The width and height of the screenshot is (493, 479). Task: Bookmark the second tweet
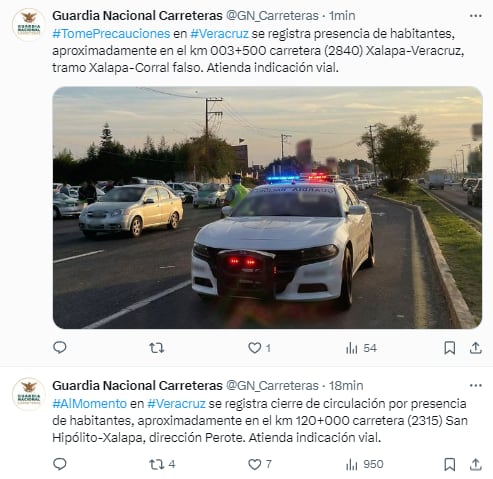click(450, 464)
